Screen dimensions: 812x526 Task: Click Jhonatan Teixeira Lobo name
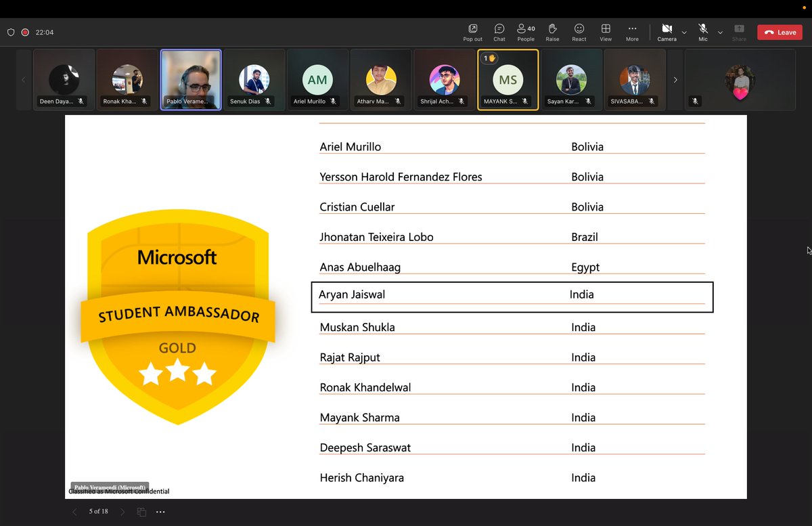tap(376, 237)
